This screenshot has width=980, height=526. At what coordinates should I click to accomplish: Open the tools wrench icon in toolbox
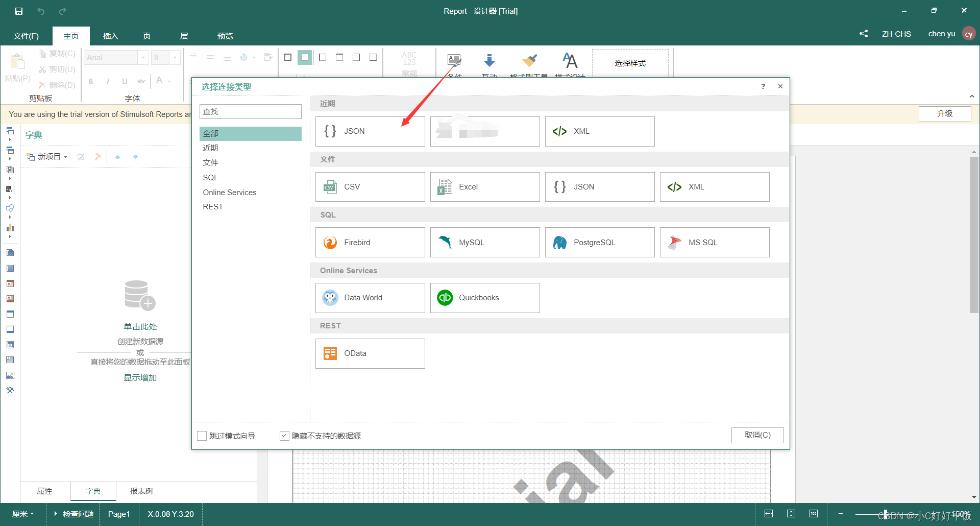coord(10,391)
